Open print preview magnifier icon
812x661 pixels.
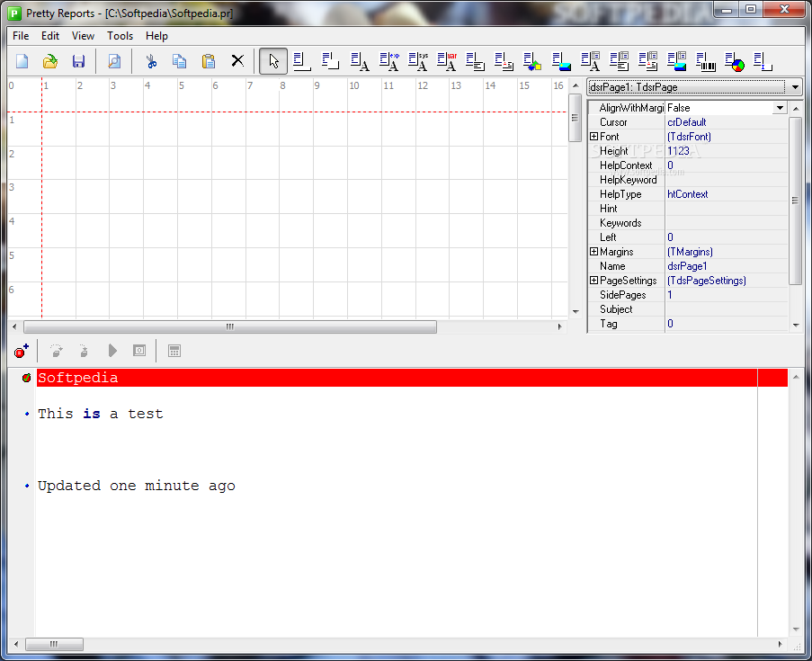point(114,62)
